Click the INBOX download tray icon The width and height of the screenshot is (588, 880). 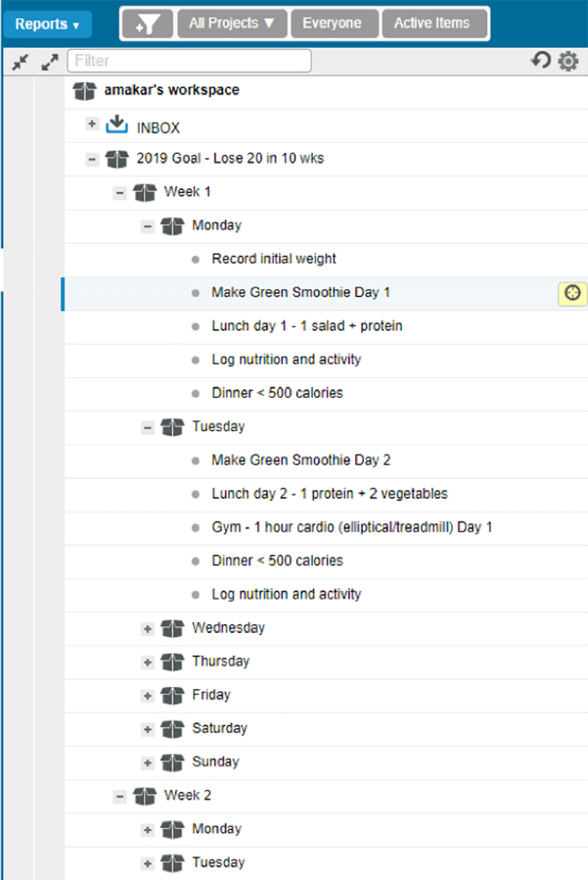[x=117, y=125]
